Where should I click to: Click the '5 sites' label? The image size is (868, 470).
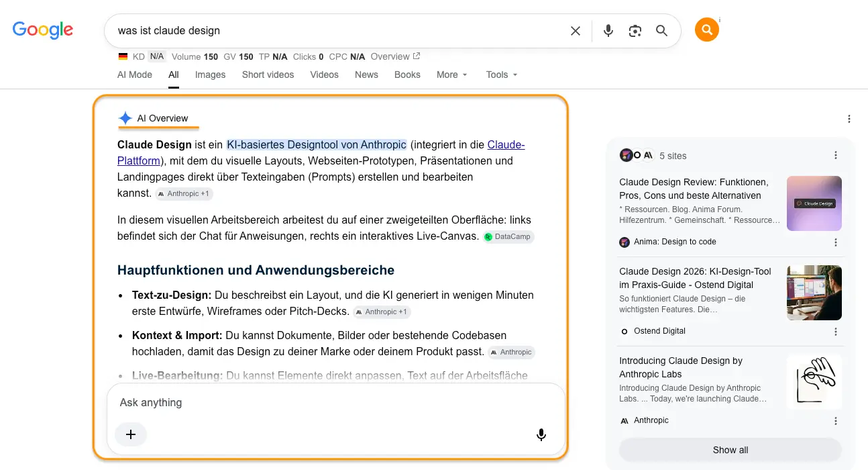[x=673, y=156]
